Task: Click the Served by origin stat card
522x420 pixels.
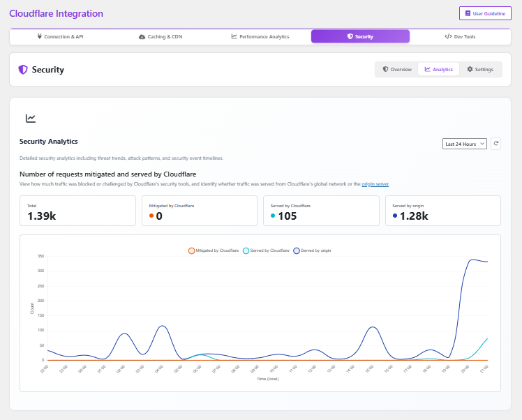Action: [x=443, y=211]
